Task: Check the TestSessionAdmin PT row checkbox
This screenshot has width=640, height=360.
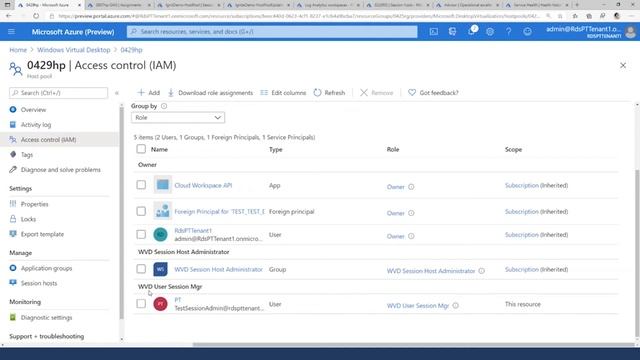Action: (141, 304)
